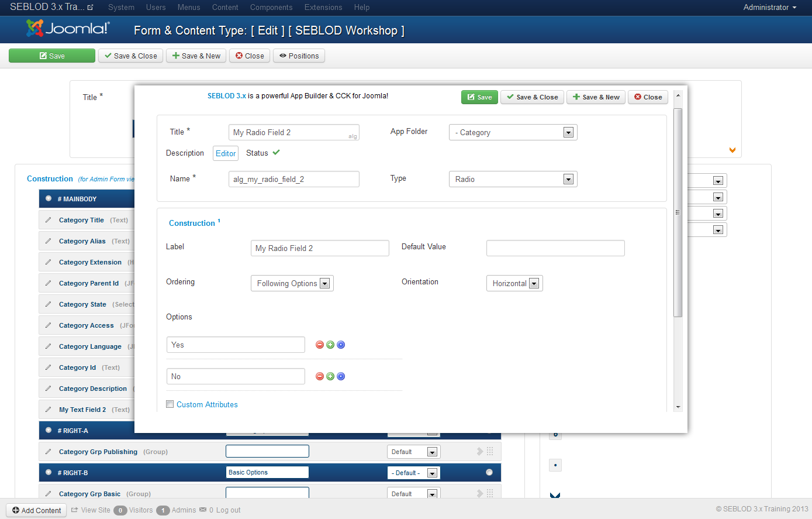Click the Title field in popup

(x=293, y=132)
